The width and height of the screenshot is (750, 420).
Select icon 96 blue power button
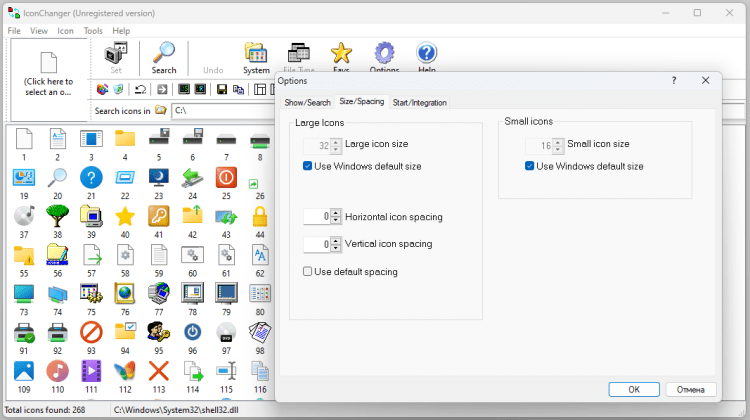tap(192, 332)
